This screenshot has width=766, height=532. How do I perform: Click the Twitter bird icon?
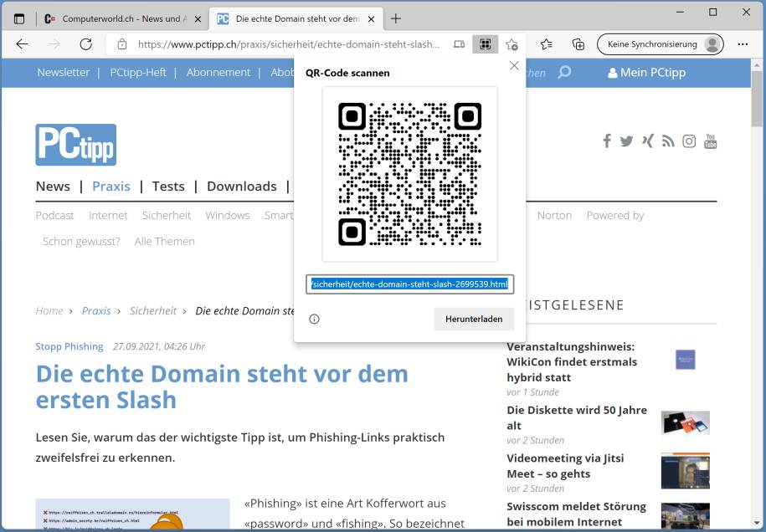[627, 141]
